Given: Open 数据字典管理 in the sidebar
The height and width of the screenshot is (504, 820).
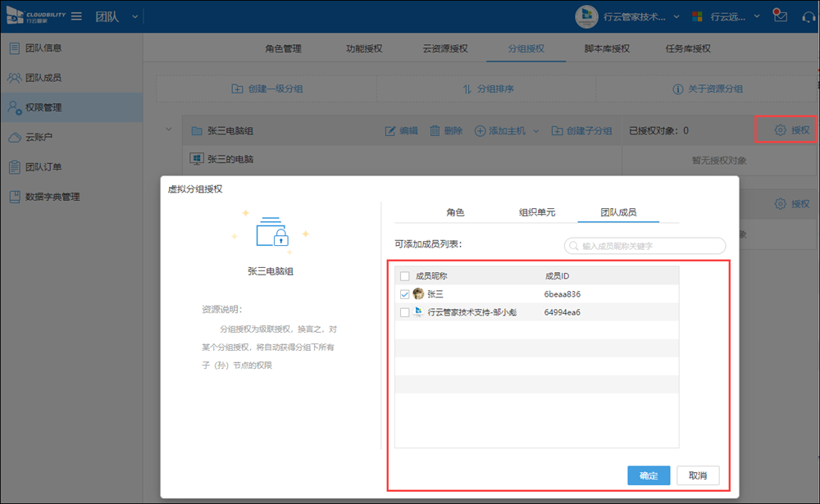Looking at the screenshot, I should (x=71, y=198).
